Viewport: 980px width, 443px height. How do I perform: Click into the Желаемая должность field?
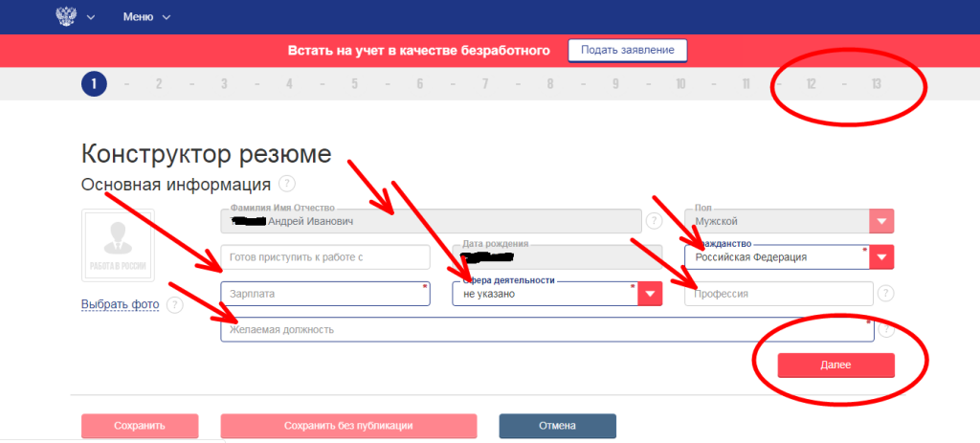coord(546,330)
